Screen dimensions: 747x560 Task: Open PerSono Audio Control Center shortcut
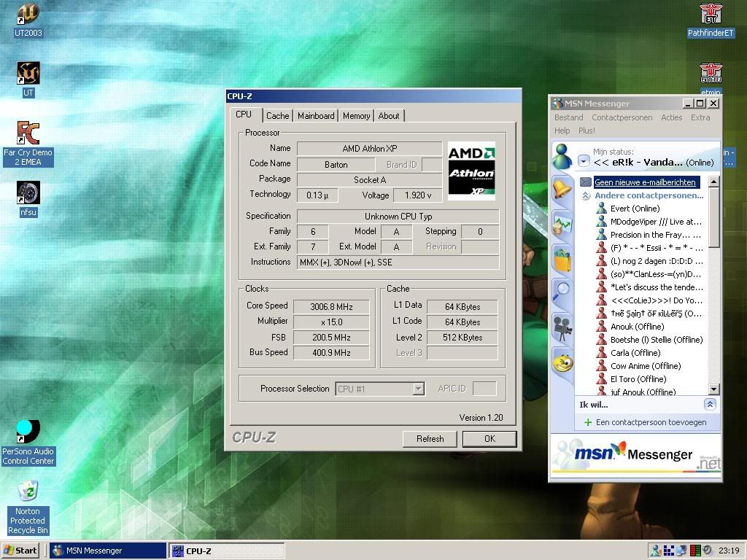(x=28, y=443)
